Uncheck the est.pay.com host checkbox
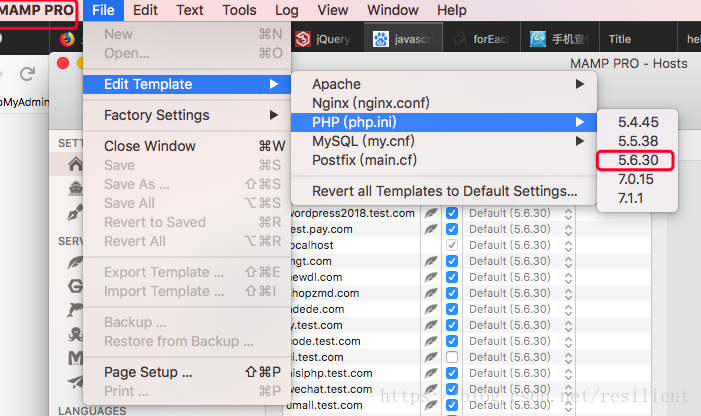701x416 pixels. pos(452,229)
